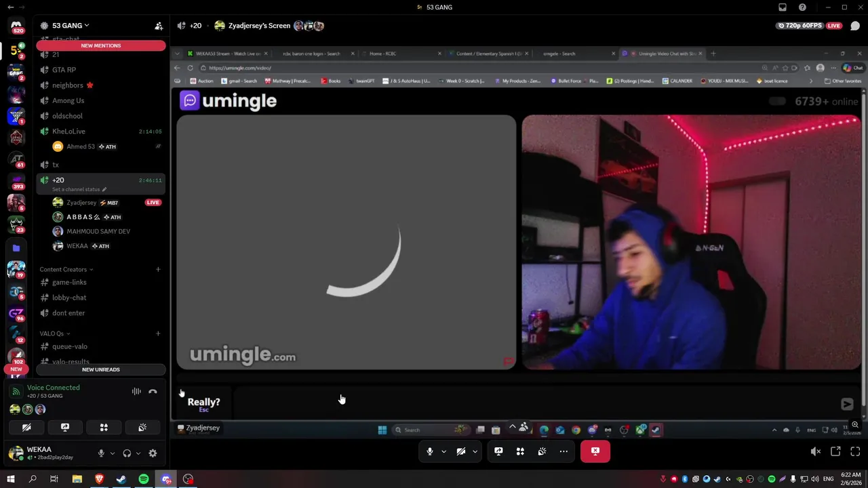Expand headphone options arrow in user panel
This screenshot has height=488, width=868.
click(x=138, y=453)
